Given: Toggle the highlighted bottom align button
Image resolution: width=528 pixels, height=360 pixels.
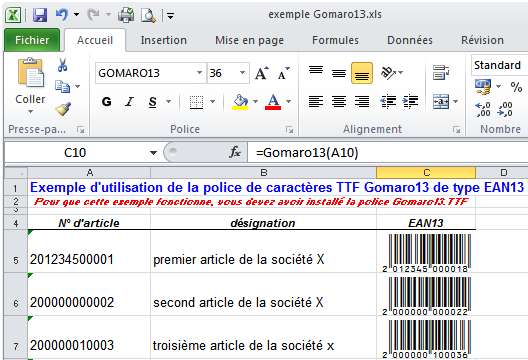Looking at the screenshot, I should tap(362, 73).
